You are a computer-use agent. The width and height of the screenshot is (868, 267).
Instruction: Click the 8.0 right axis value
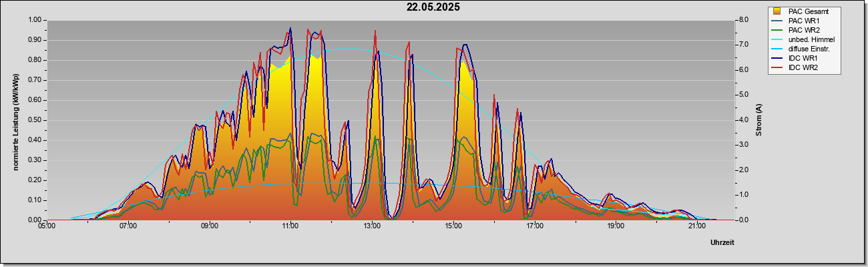pyautogui.click(x=744, y=20)
